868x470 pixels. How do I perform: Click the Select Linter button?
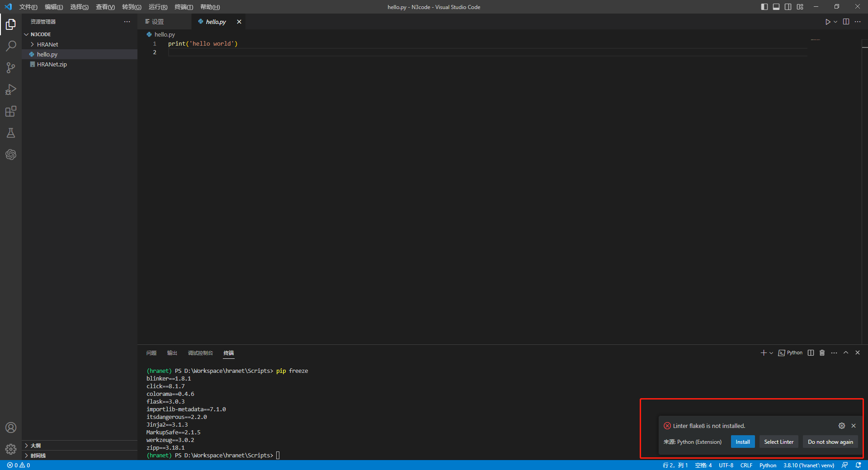point(779,442)
